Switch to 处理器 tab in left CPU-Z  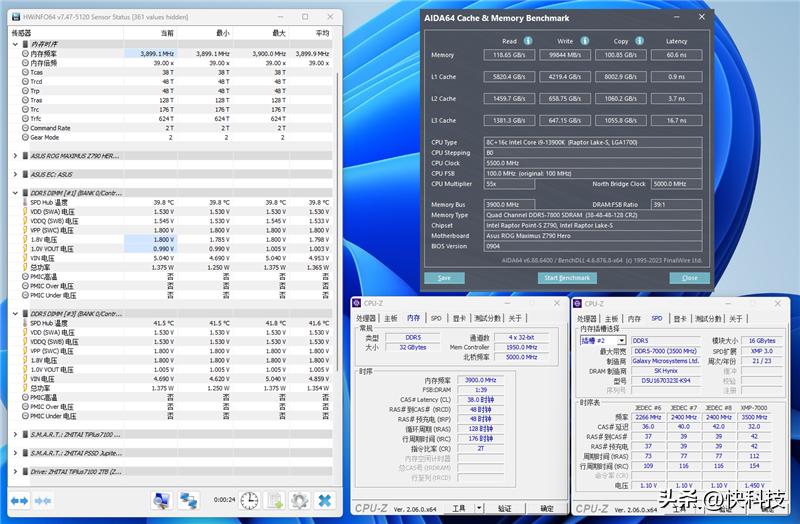tap(367, 318)
